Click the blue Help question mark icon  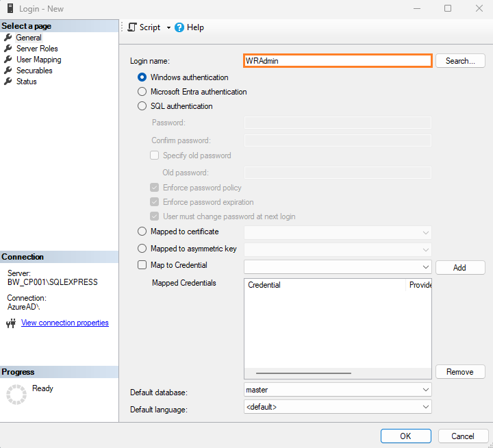[x=179, y=27]
